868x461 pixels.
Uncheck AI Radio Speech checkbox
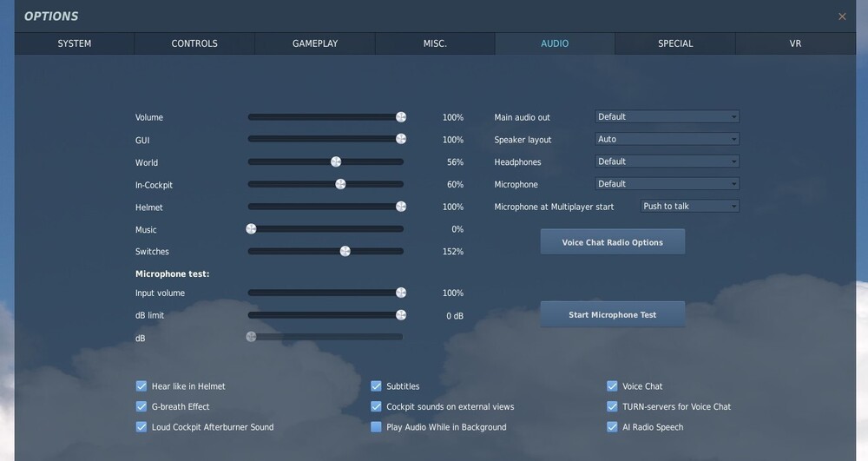612,426
